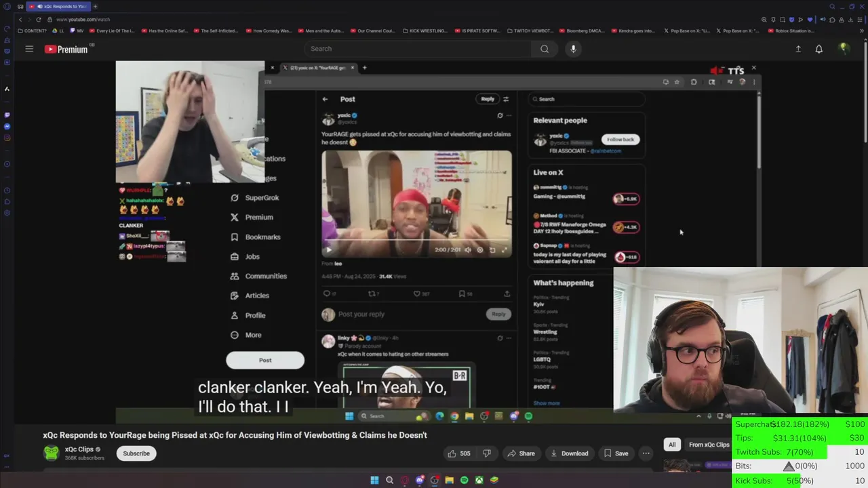Open Kendra goes into... bookmark
This screenshot has width=868, height=488.
click(634, 30)
